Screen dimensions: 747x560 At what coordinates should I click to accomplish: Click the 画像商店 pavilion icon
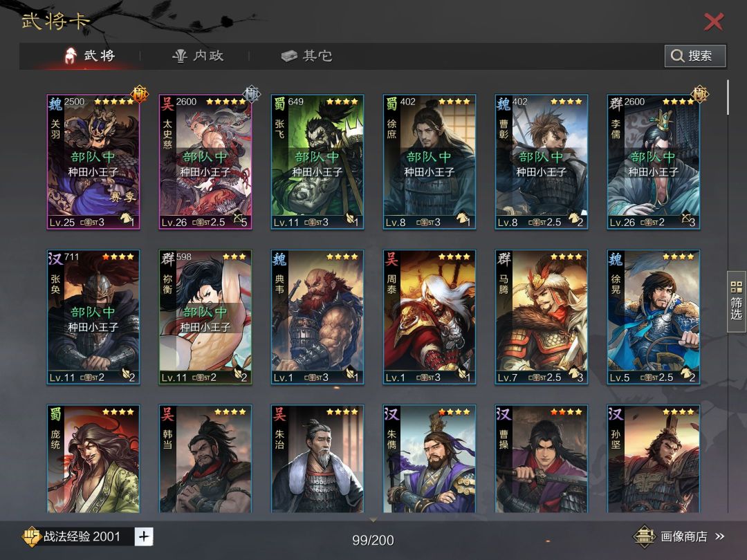(x=644, y=536)
